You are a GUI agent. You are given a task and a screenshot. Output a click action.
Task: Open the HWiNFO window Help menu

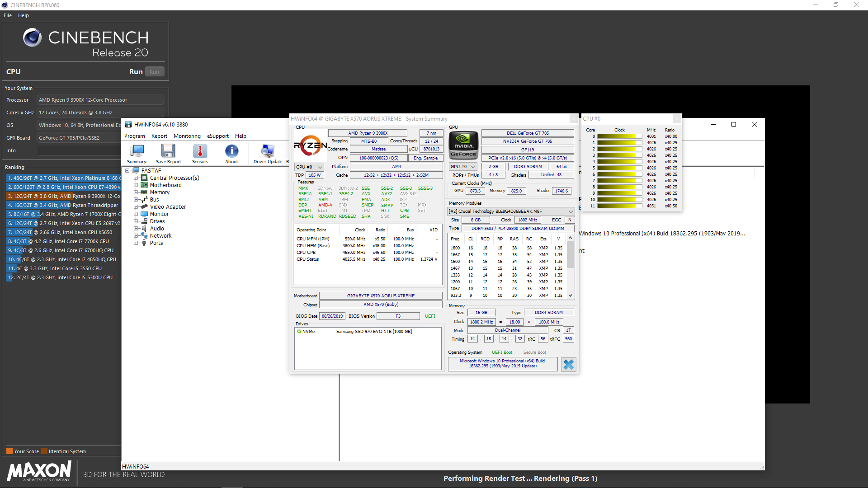pos(241,136)
